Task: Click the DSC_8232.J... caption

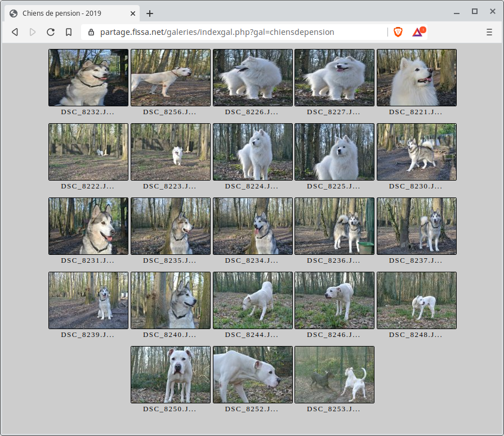Action: click(x=87, y=112)
